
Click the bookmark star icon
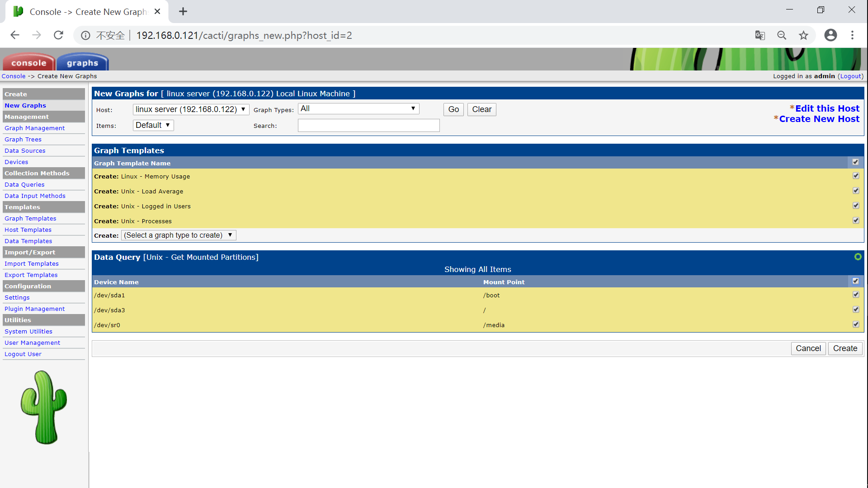click(803, 35)
